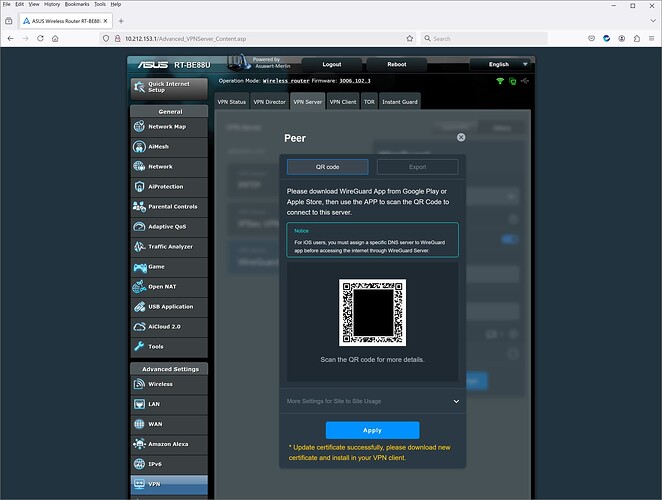662x500 pixels.
Task: Open the Firefox Bookmarks menu
Action: click(76, 4)
